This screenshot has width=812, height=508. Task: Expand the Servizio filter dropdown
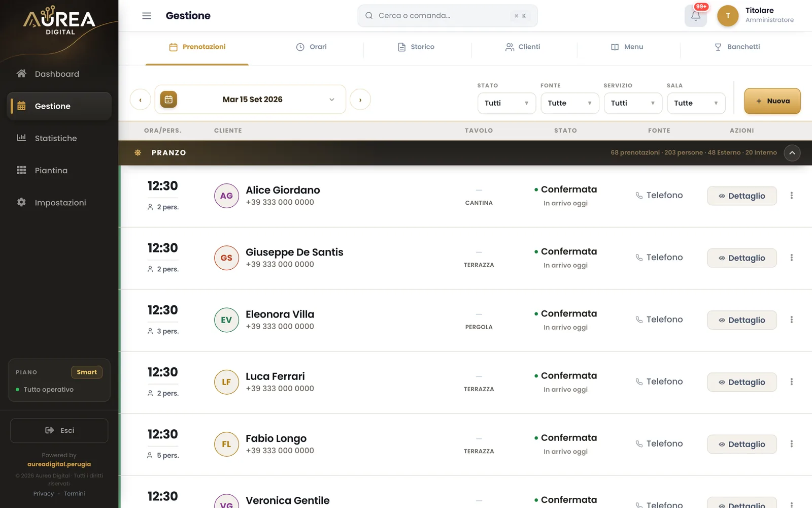pyautogui.click(x=633, y=103)
